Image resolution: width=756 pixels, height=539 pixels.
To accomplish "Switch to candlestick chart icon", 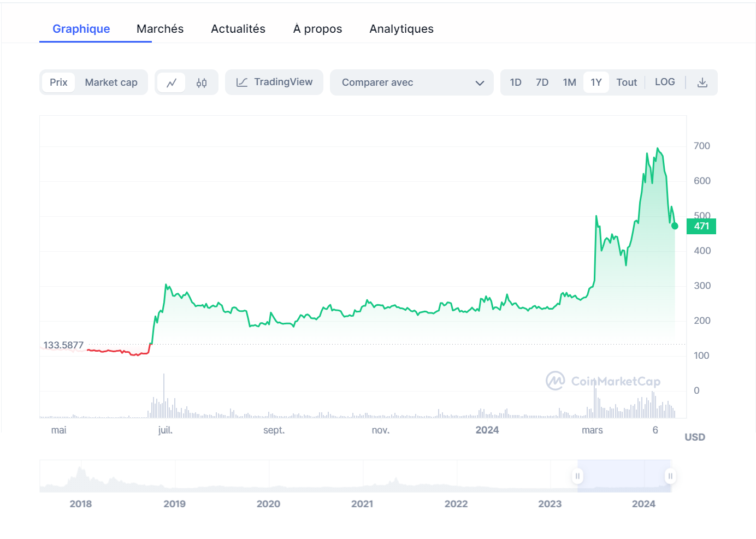I will [202, 82].
